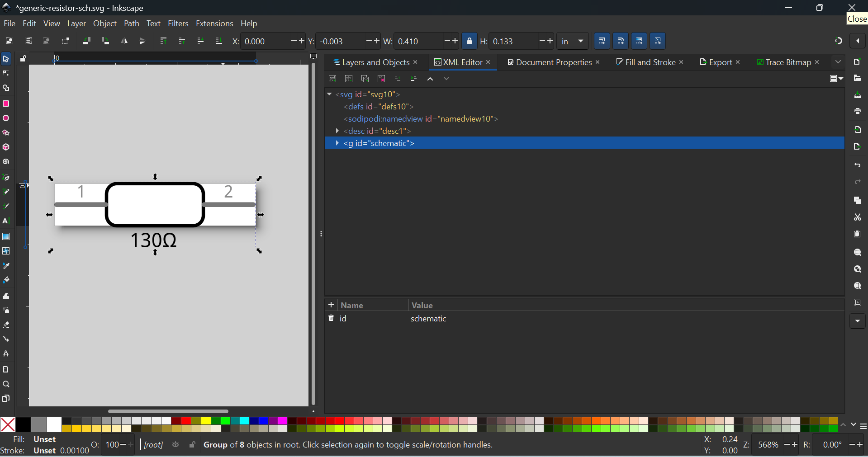The height and width of the screenshot is (457, 868).
Task: Click Raise selection to top icon
Action: tap(163, 41)
